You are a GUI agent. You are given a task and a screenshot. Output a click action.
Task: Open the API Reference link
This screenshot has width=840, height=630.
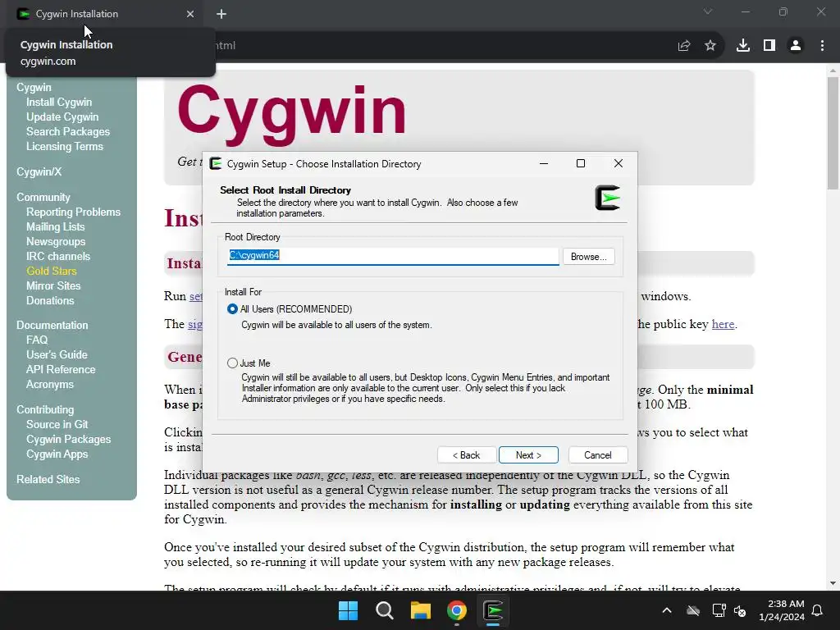[x=61, y=369]
